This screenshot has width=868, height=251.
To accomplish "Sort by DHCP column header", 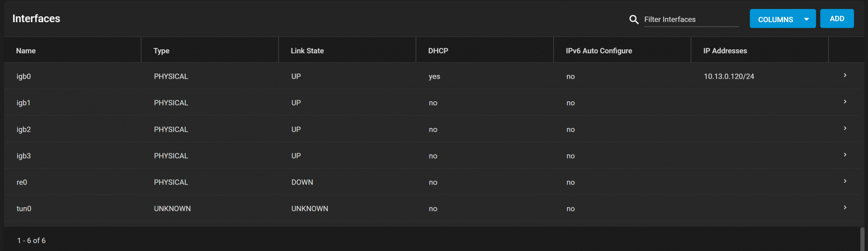I will [438, 51].
